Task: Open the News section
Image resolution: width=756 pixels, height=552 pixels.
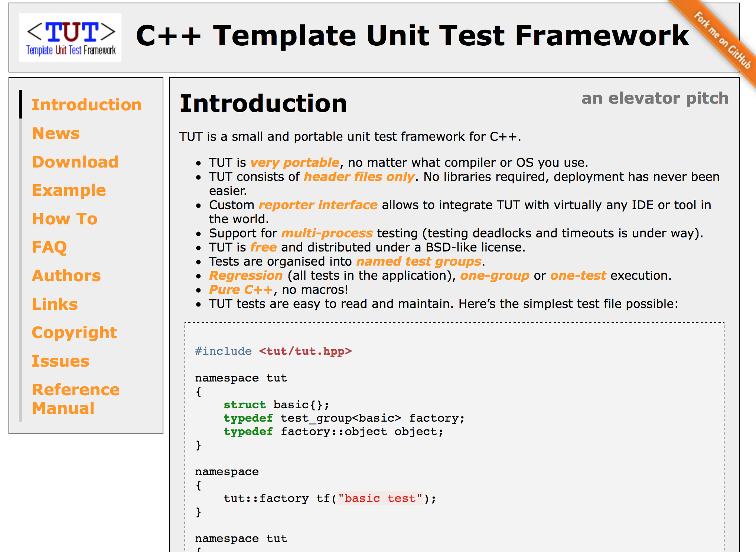Action: click(x=55, y=133)
